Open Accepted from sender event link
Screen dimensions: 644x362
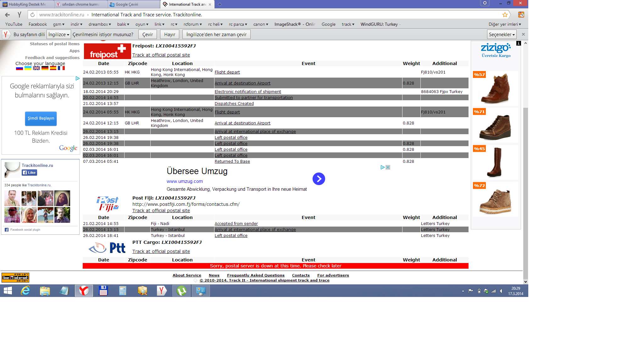(236, 223)
